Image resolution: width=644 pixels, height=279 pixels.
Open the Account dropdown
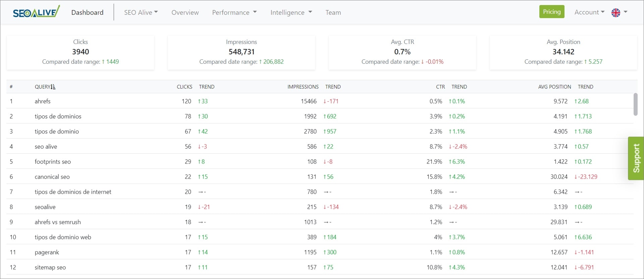tap(589, 12)
